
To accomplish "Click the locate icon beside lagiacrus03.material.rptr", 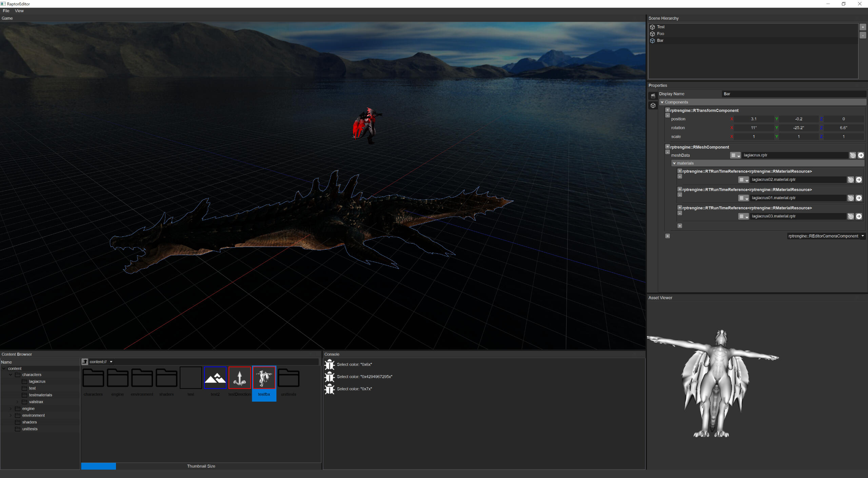I will [851, 216].
